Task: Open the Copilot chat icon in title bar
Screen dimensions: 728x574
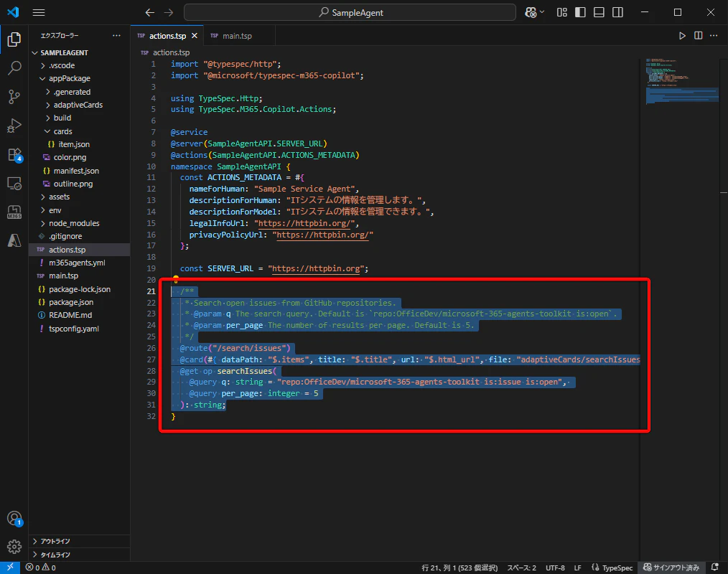Action: tap(531, 12)
